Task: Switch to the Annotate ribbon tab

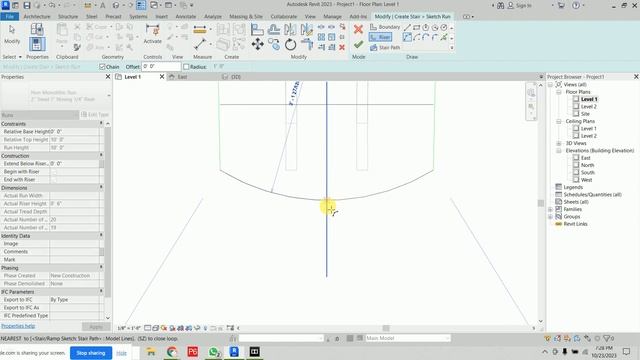Action: point(186,17)
